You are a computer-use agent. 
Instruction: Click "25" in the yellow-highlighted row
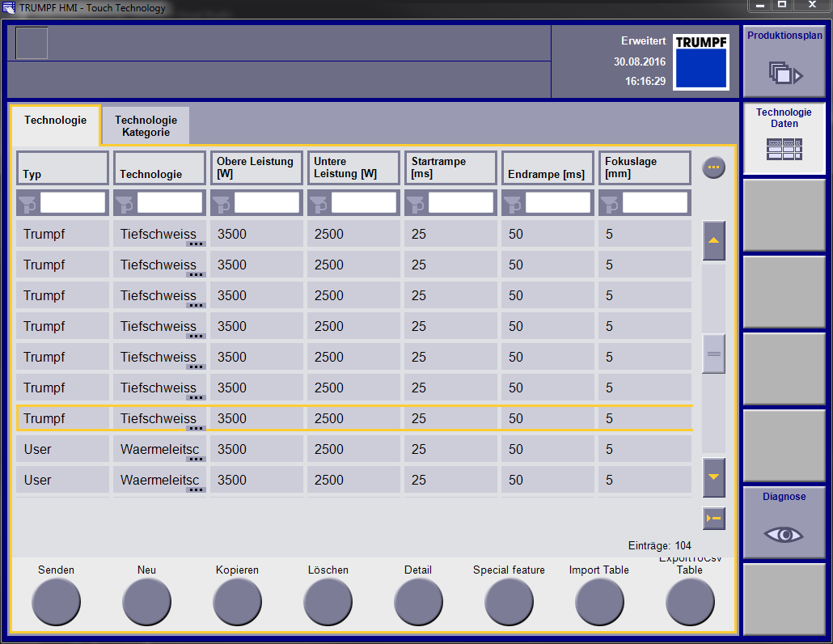(419, 419)
